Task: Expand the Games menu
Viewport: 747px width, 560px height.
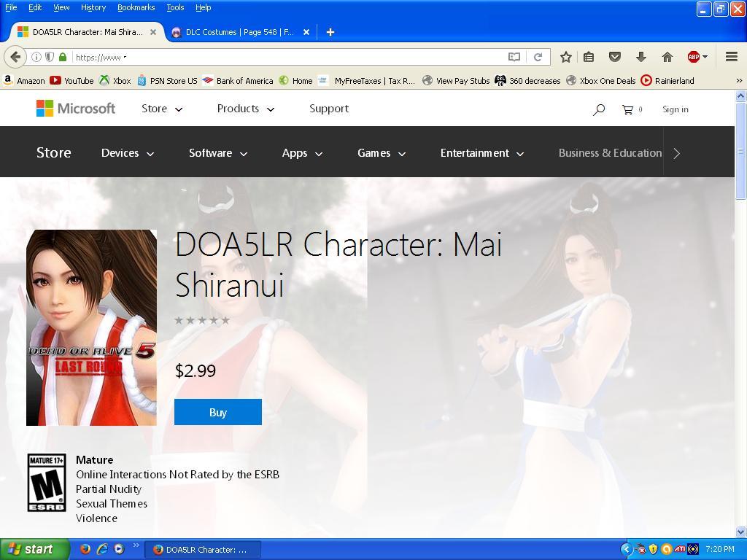Action: pyautogui.click(x=382, y=153)
